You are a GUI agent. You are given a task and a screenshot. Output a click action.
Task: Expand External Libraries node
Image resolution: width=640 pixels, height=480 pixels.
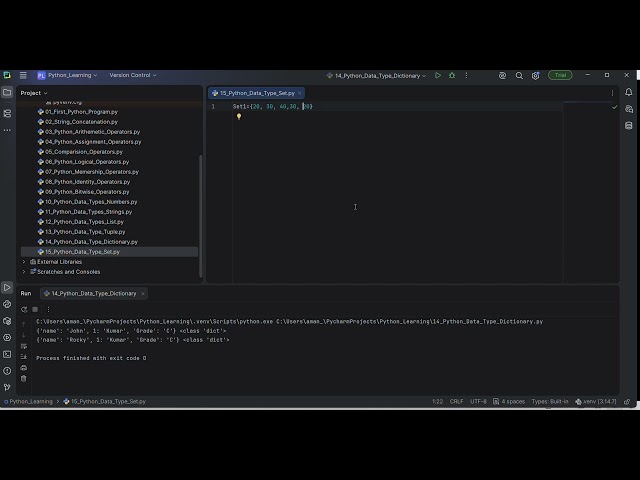point(24,262)
